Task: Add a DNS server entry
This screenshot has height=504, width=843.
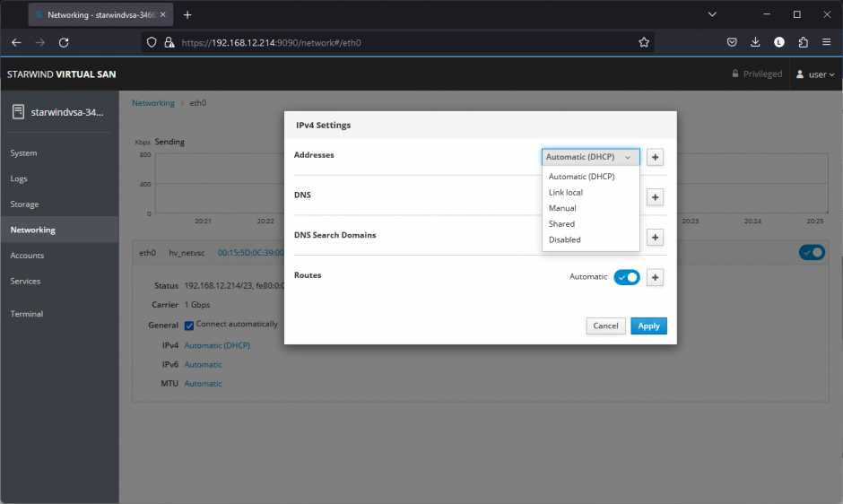Action: point(655,197)
